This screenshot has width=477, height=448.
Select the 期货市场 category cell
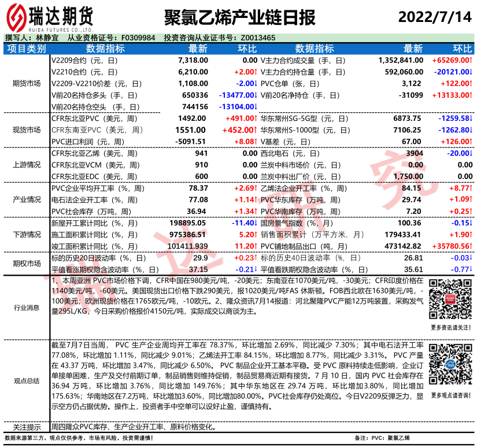[26, 83]
